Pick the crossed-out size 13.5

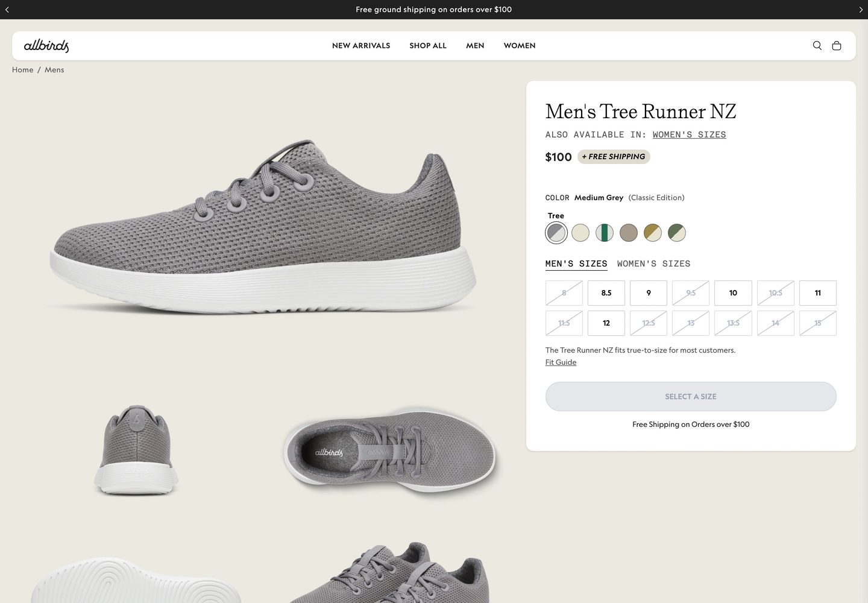(x=733, y=323)
